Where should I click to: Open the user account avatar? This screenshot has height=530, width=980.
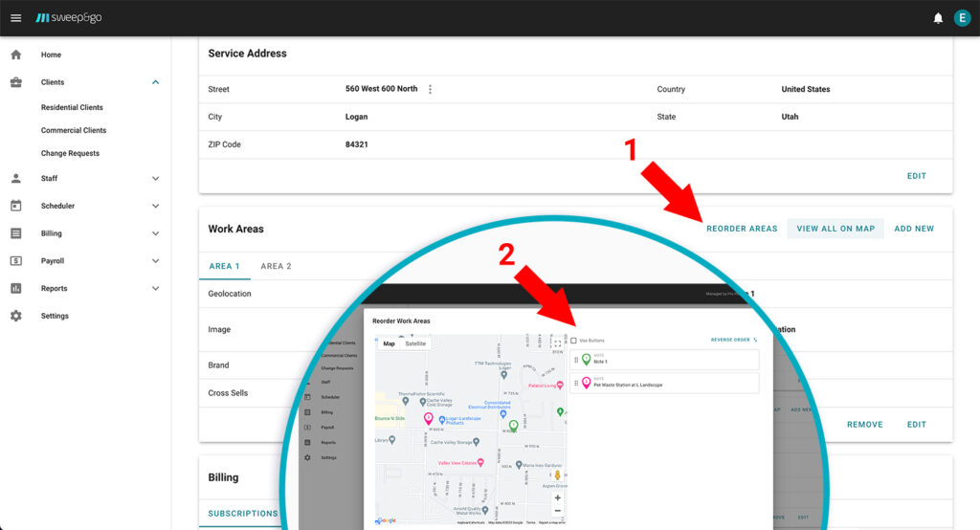[962, 18]
